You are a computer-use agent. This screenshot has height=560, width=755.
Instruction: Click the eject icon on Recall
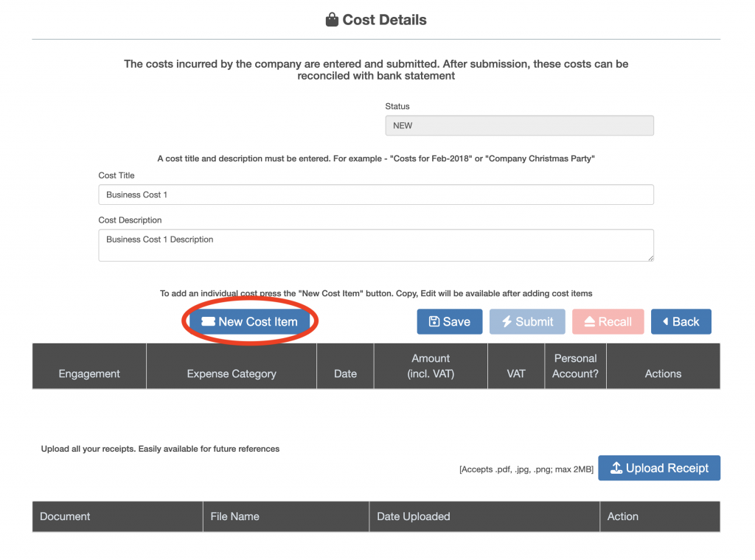point(589,322)
